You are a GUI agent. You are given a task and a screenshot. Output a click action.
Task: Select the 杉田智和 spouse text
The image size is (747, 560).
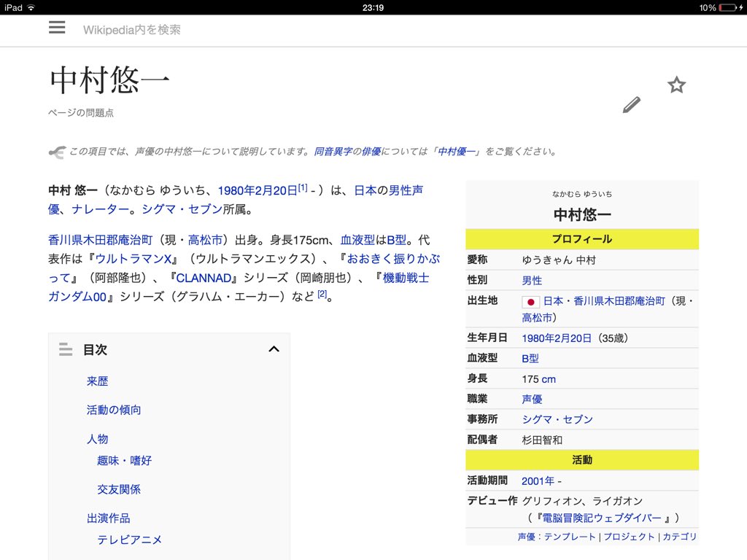542,440
